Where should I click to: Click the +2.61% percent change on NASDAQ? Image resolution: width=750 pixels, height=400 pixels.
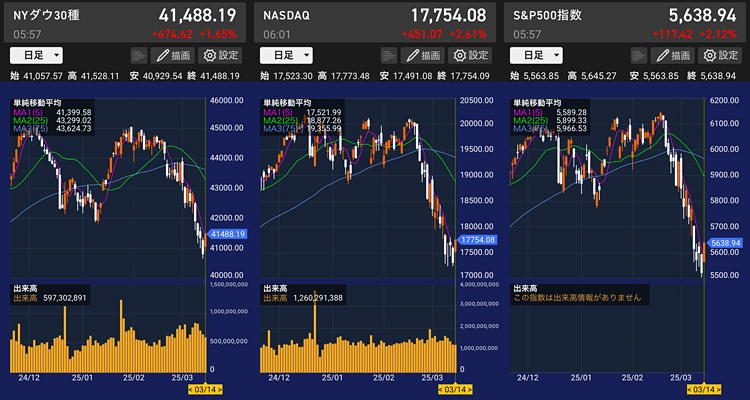[x=468, y=34]
